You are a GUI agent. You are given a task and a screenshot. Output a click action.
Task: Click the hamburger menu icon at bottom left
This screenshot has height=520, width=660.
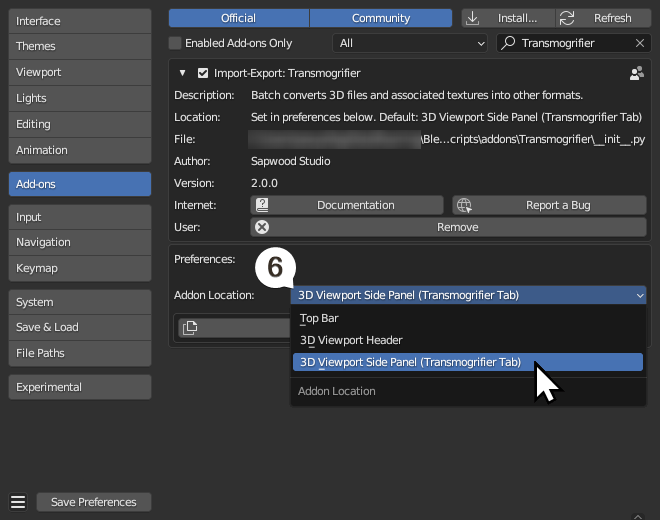(17, 502)
